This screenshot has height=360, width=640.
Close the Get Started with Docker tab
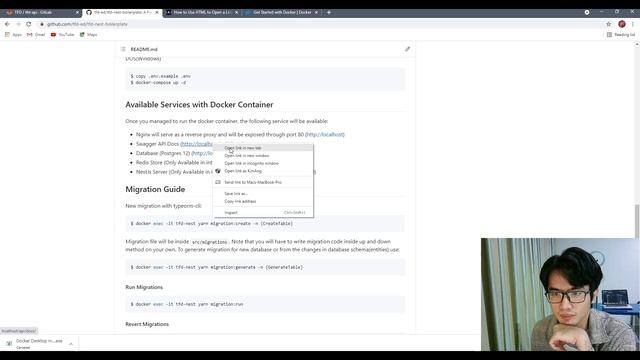tap(316, 12)
